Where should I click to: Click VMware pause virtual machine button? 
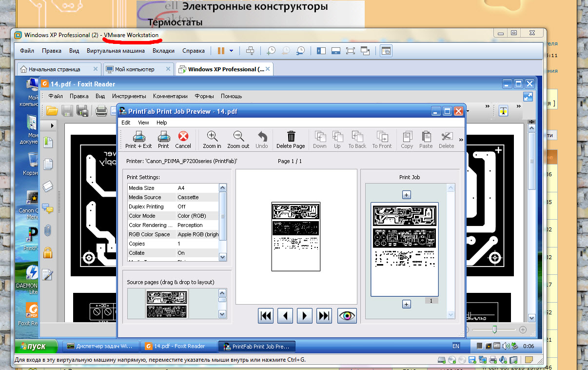(221, 51)
